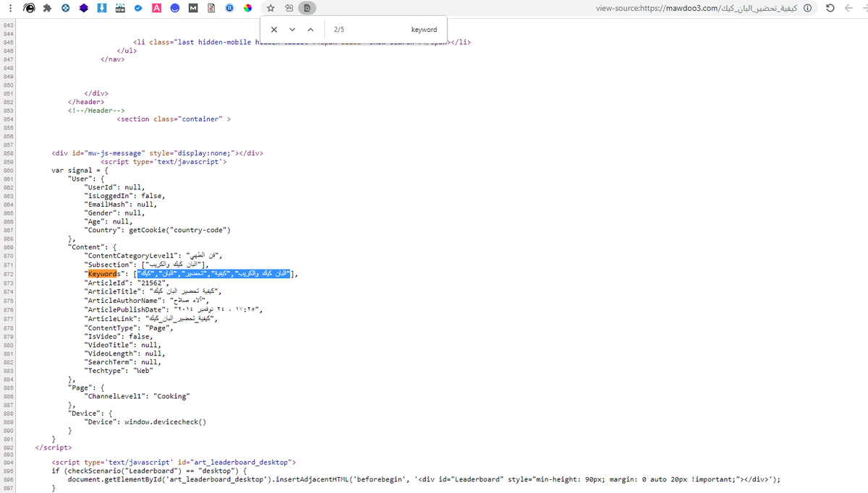Click the NEW clapperboard extension icon
This screenshot has width=868, height=493.
[120, 8]
